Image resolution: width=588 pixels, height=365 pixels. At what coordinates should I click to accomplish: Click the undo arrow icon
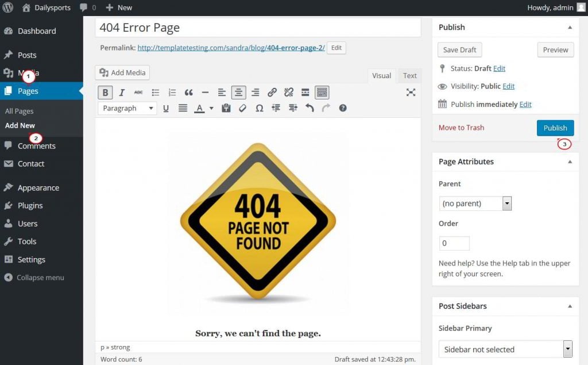click(310, 108)
